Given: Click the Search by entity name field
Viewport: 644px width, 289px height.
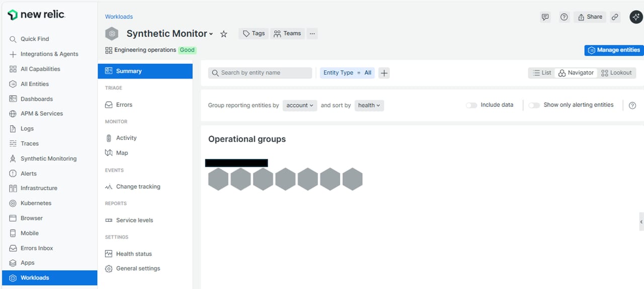Looking at the screenshot, I should (260, 73).
